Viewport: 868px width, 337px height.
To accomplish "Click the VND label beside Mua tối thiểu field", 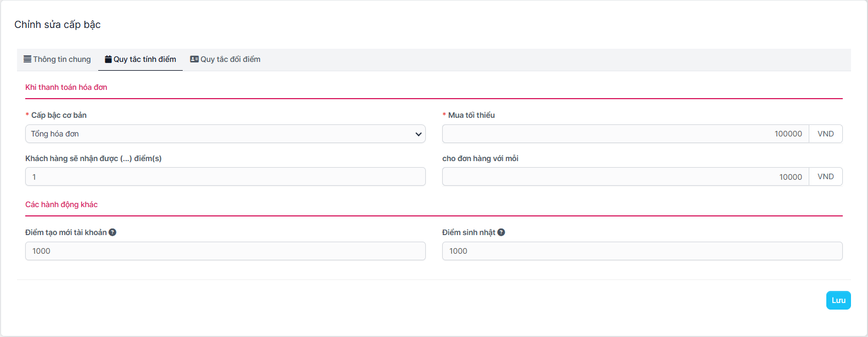I will click(826, 133).
